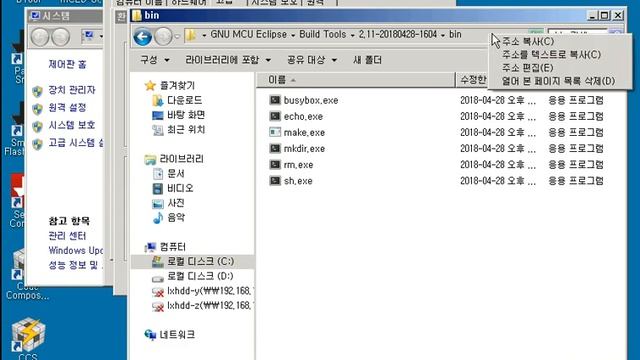Click 라이브러리 icon in navigation pane
This screenshot has width=640, height=360.
150,159
